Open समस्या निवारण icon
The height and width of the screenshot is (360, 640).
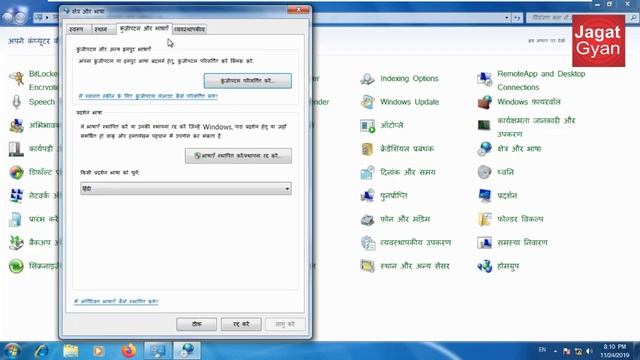click(x=484, y=243)
